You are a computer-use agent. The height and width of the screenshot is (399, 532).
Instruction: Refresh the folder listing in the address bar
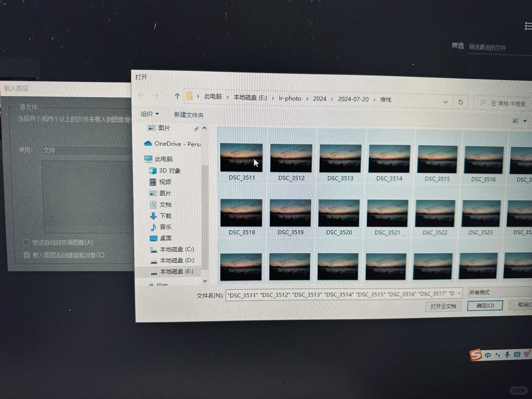tap(460, 102)
